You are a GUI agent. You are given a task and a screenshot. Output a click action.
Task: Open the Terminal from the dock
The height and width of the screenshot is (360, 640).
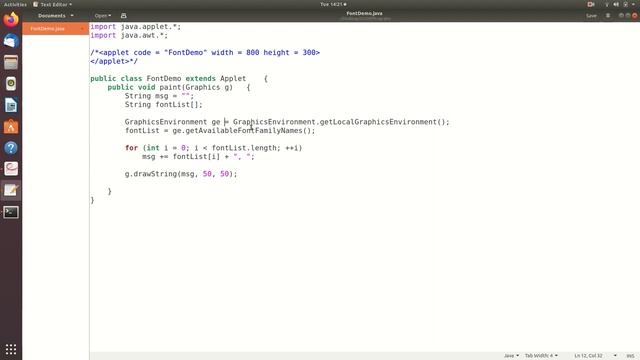pos(11,212)
